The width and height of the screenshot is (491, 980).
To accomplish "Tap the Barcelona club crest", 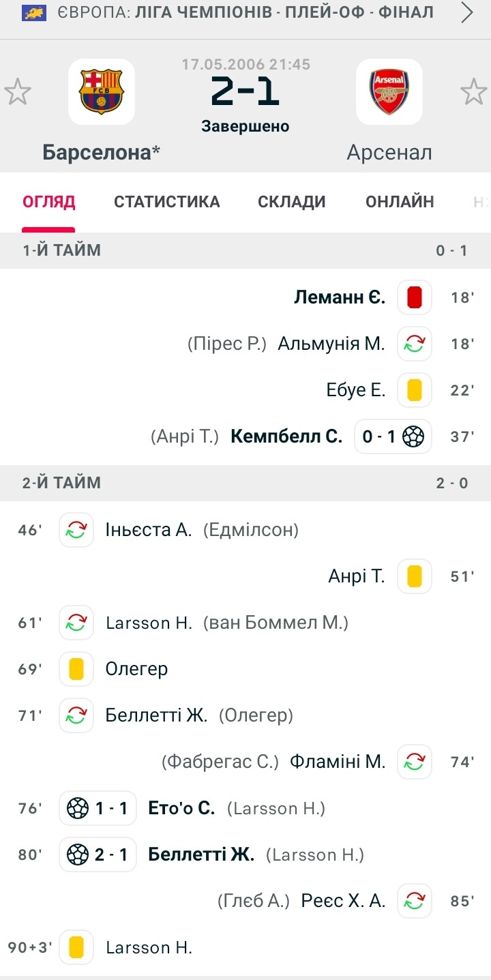I will (102, 91).
